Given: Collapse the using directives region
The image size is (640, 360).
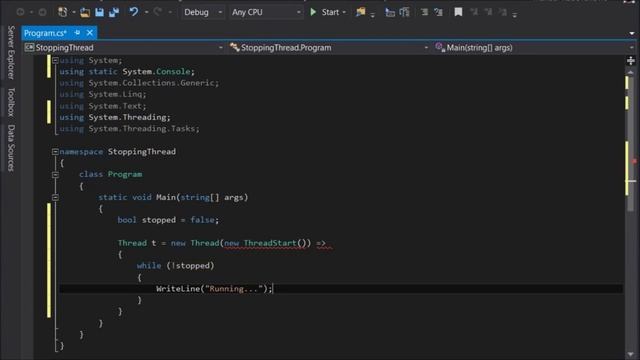Looking at the screenshot, I should [x=55, y=60].
